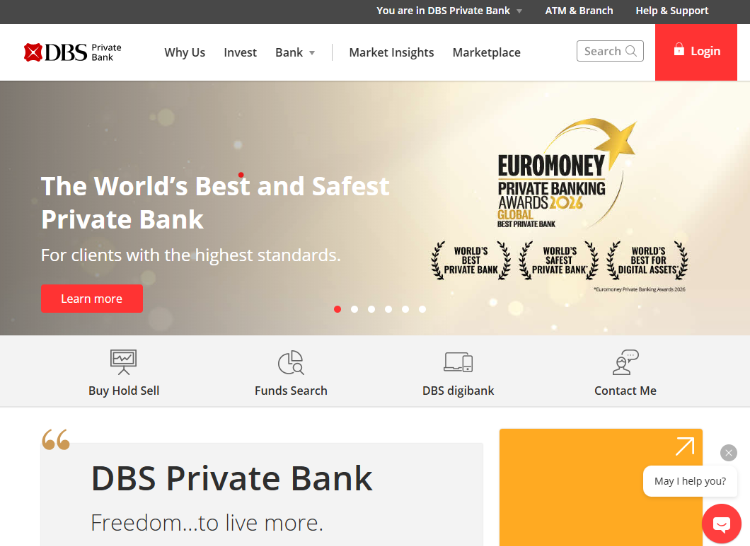Image resolution: width=750 pixels, height=546 pixels.
Task: Select first carousel slide dot
Action: click(x=337, y=309)
